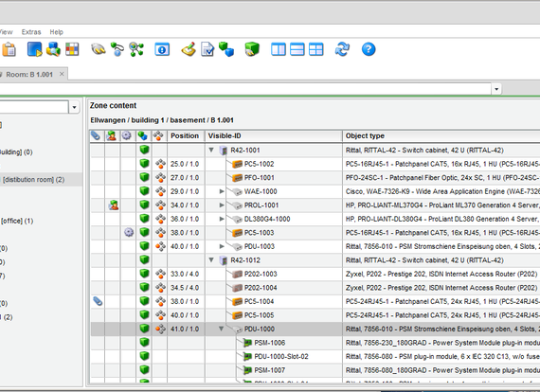The image size is (540, 392).
Task: Select the PC5-1005 patch panel row
Action: (315, 315)
